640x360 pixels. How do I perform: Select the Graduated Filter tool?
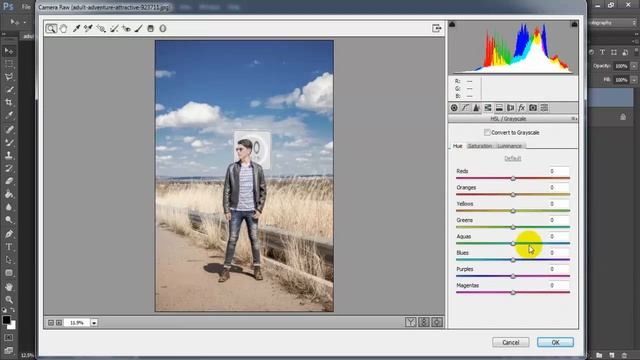tap(151, 29)
